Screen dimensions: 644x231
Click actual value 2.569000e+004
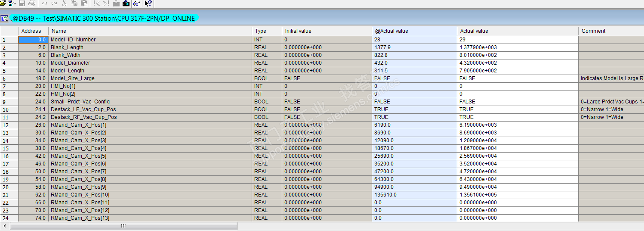point(518,156)
